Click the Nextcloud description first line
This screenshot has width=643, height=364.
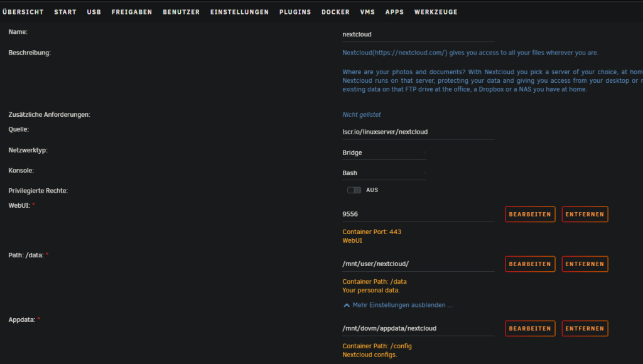[470, 53]
